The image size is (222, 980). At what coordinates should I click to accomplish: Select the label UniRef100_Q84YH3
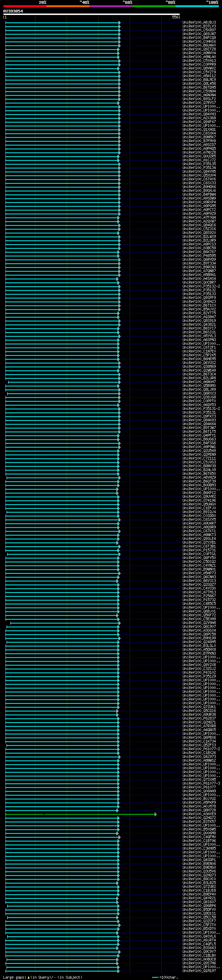coord(199,114)
